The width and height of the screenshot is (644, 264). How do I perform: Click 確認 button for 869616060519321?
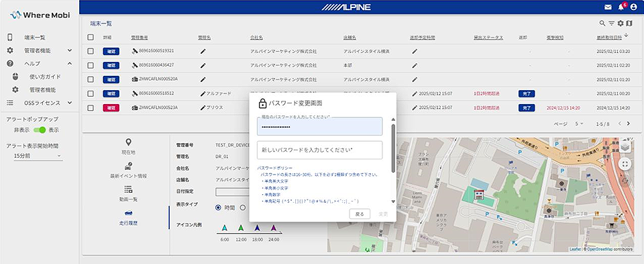tap(111, 52)
